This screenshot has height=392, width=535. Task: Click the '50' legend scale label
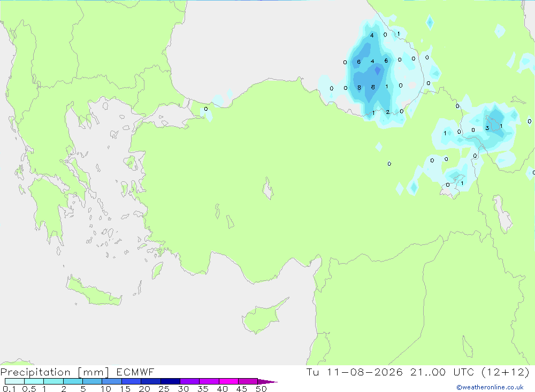tap(261, 389)
